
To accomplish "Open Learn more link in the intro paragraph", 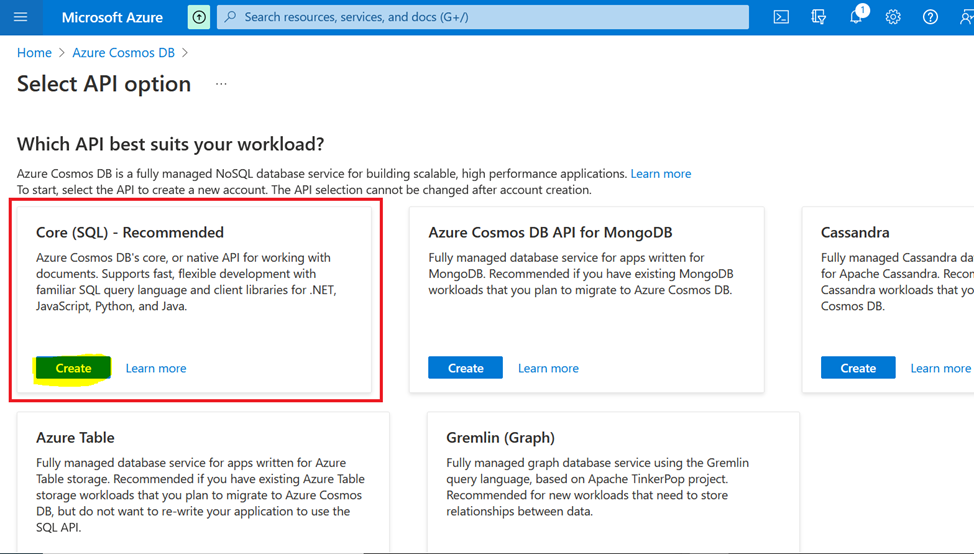I will 661,174.
